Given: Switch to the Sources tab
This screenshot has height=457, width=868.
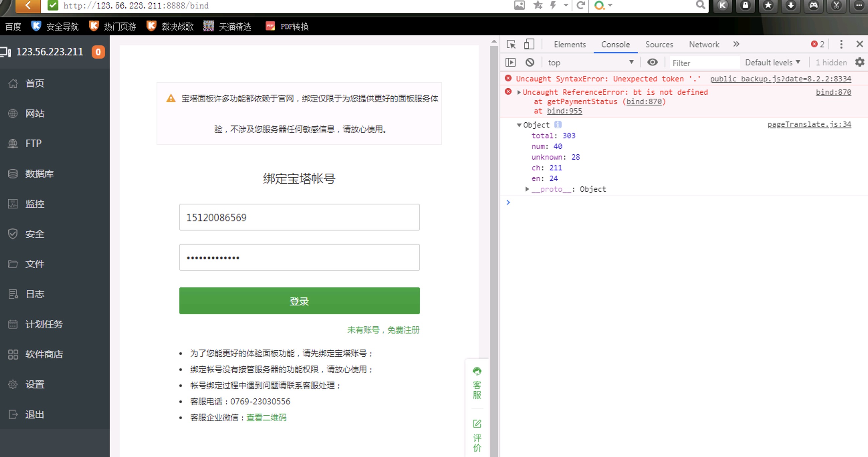Looking at the screenshot, I should 659,44.
